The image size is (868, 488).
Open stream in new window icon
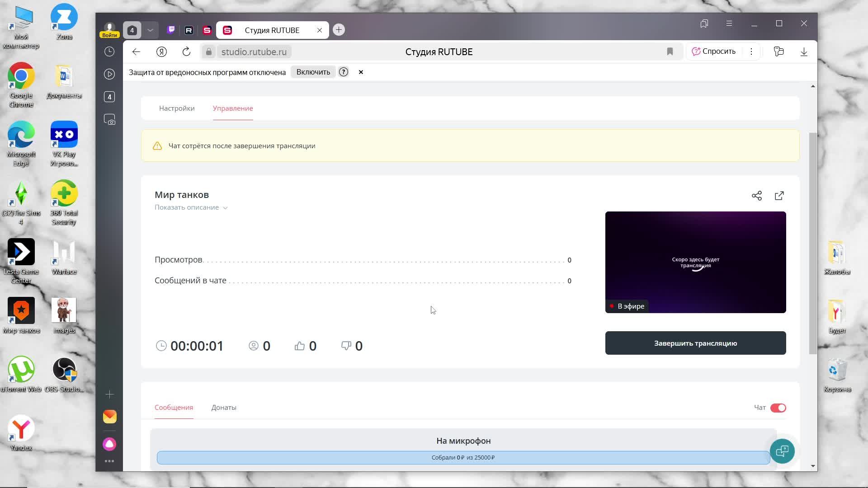[x=779, y=196]
